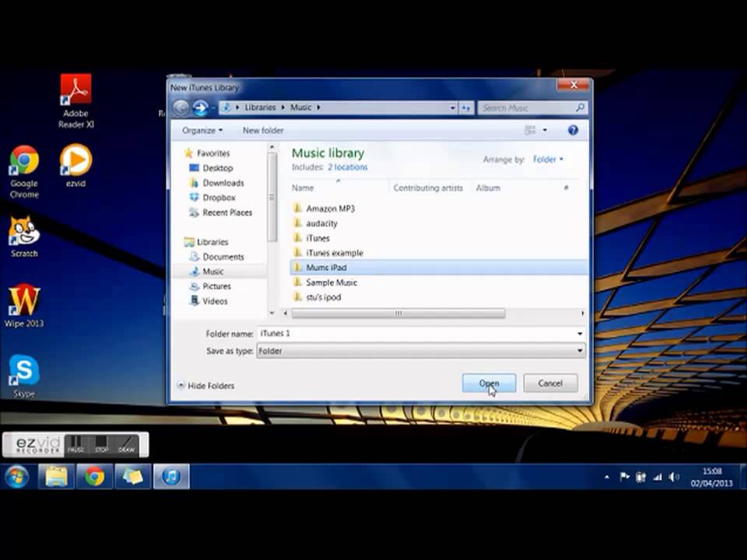Open the help question mark icon
This screenshot has height=560, width=747.
[573, 130]
